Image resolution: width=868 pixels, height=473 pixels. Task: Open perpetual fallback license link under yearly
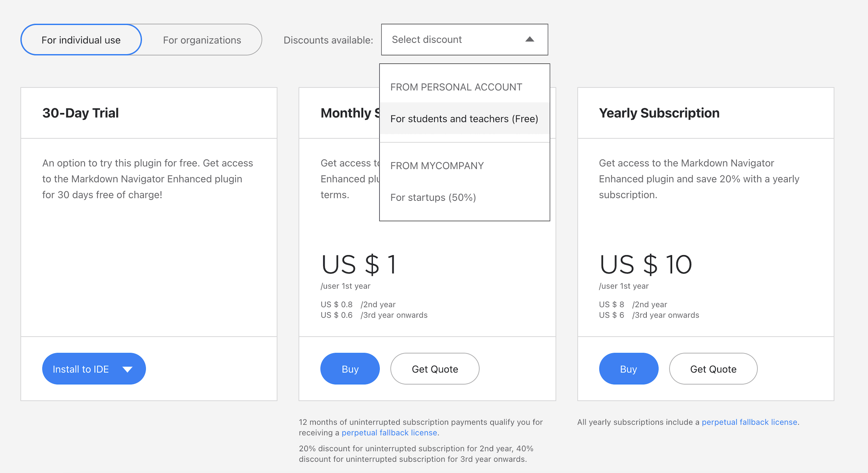(x=750, y=422)
